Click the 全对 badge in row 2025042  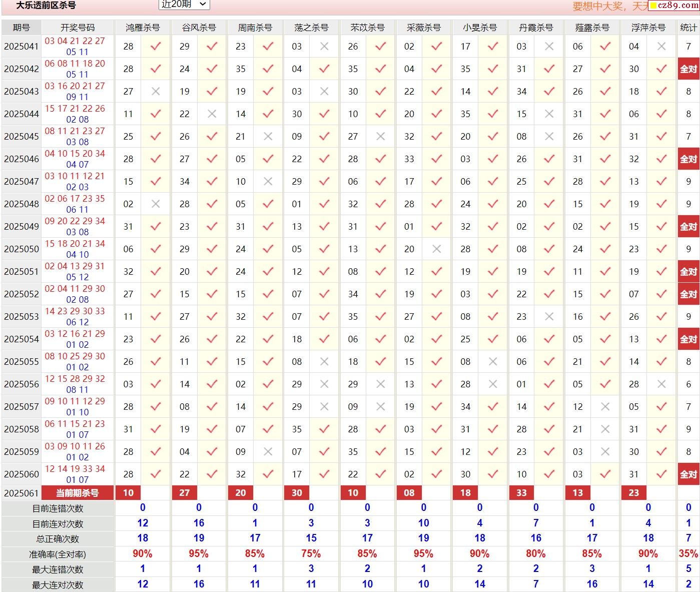tap(688, 69)
